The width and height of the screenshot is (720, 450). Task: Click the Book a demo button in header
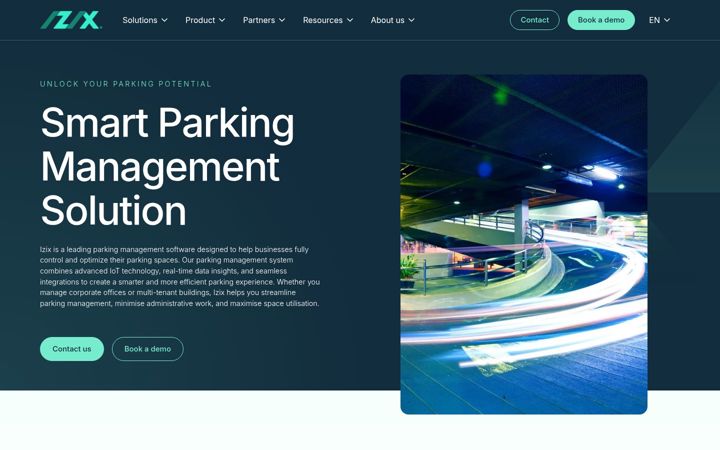(601, 20)
